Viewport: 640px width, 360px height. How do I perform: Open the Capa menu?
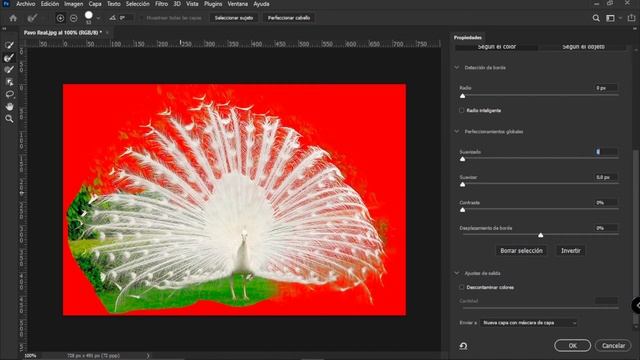coord(95,4)
